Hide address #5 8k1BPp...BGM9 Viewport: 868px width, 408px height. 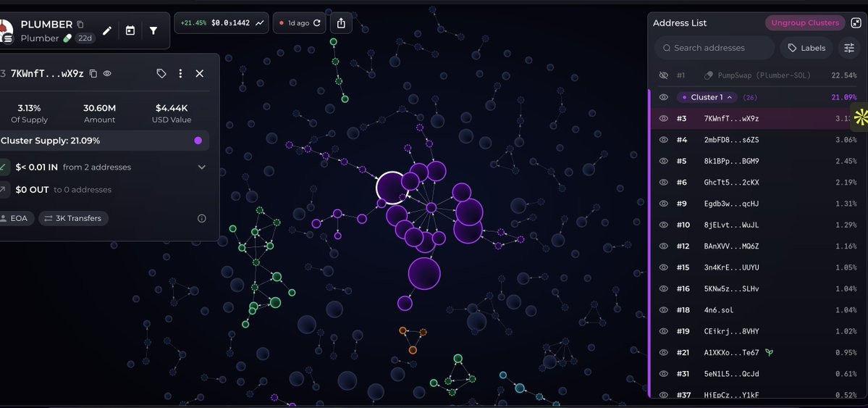click(664, 161)
